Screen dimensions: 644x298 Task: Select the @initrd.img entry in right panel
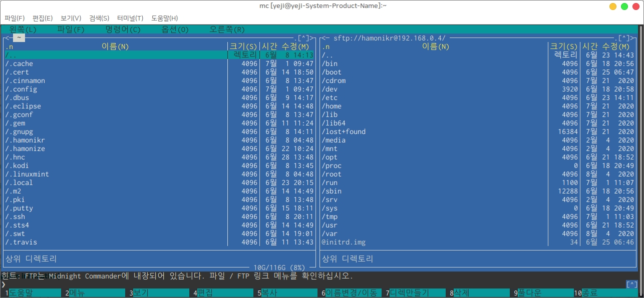click(x=344, y=242)
